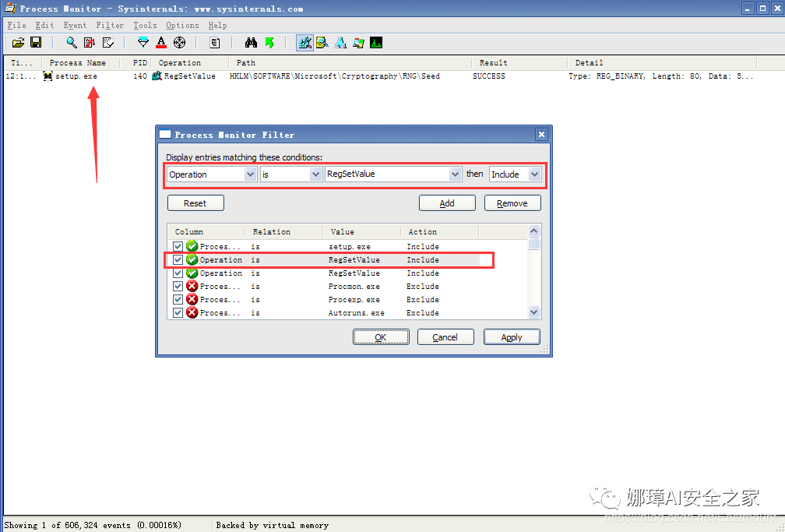Open Filter via funnel toolbar icon
Image resolution: width=785 pixels, height=532 pixels.
pos(143,43)
